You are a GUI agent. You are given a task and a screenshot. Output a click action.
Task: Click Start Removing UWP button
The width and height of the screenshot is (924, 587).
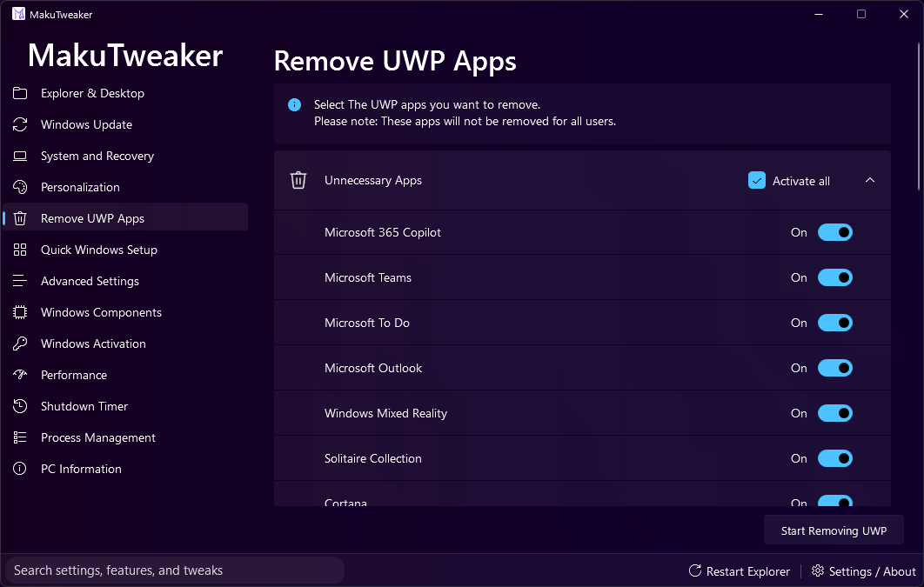pyautogui.click(x=834, y=530)
